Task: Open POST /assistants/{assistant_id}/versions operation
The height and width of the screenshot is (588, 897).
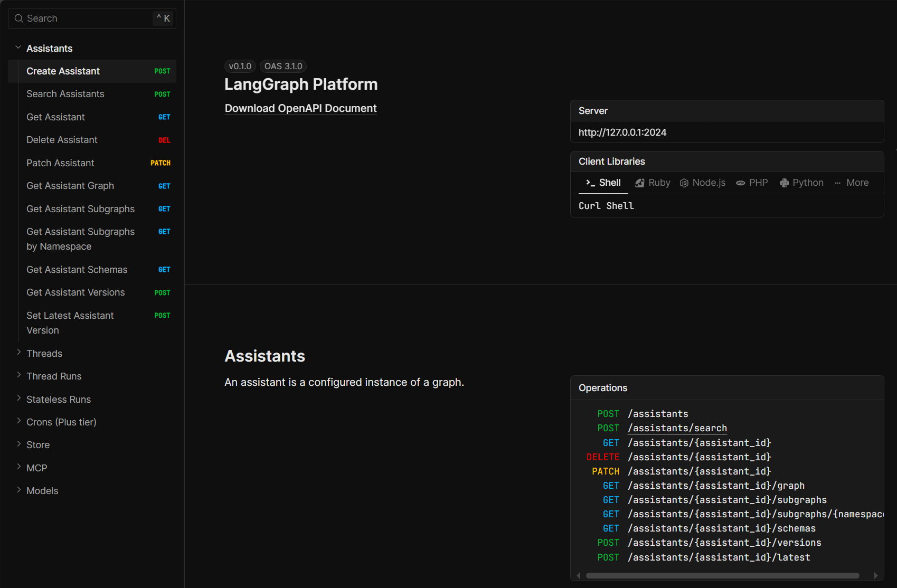Action: pyautogui.click(x=709, y=543)
